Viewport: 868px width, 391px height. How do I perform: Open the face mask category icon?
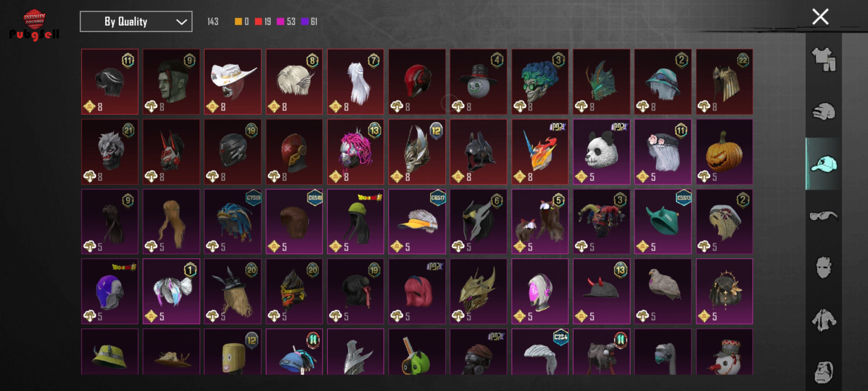tap(824, 268)
